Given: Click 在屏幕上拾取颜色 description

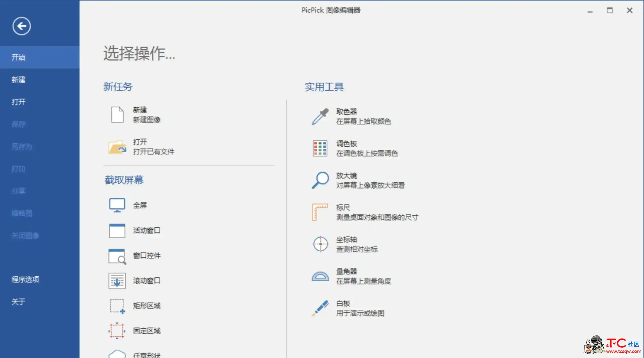Looking at the screenshot, I should (364, 121).
